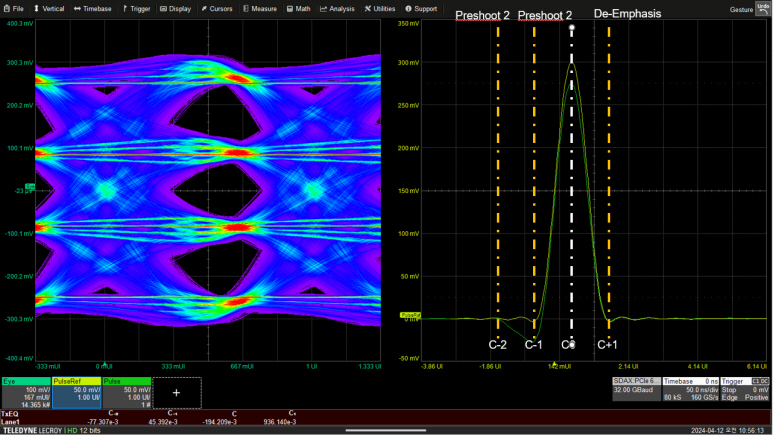Click the 400.3 mV eye axis label
The height and width of the screenshot is (435, 773).
coord(20,24)
